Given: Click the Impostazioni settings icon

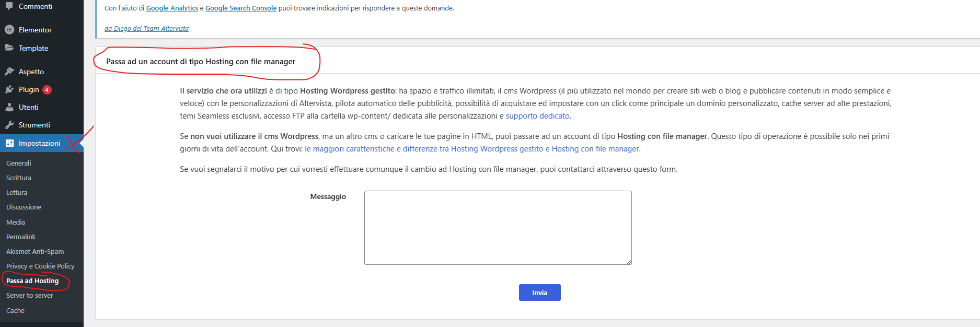Looking at the screenshot, I should click(x=9, y=143).
